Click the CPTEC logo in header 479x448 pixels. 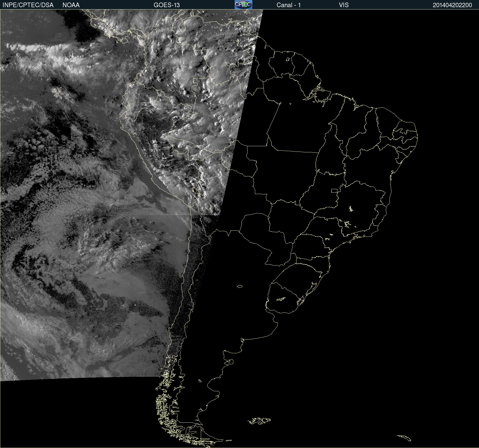click(x=243, y=5)
